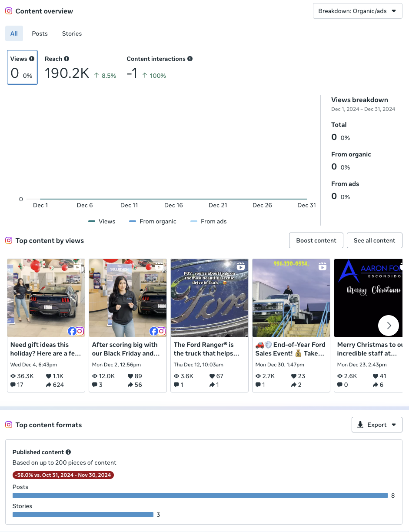Click the Boost content button
The image size is (409, 532).
click(x=316, y=240)
